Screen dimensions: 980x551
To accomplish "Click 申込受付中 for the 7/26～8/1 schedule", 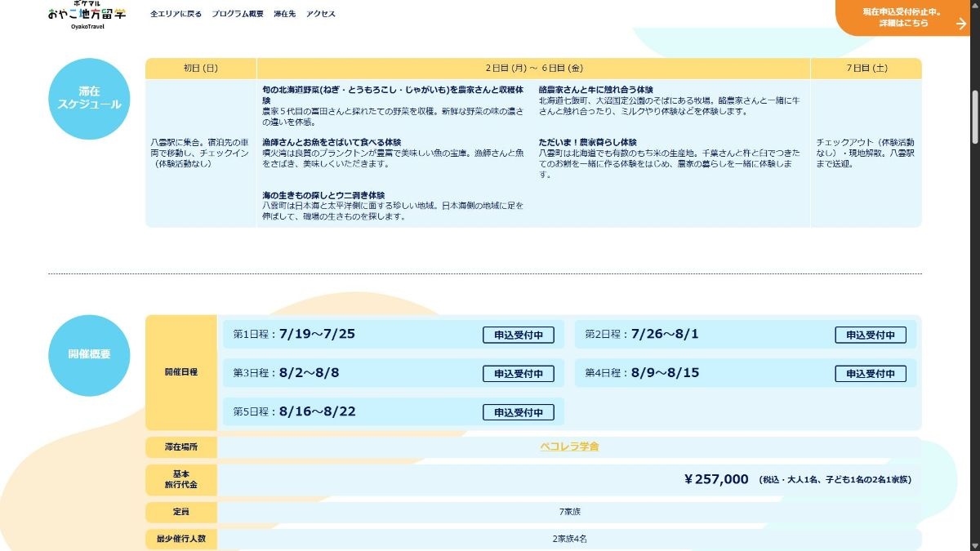I will [x=870, y=335].
